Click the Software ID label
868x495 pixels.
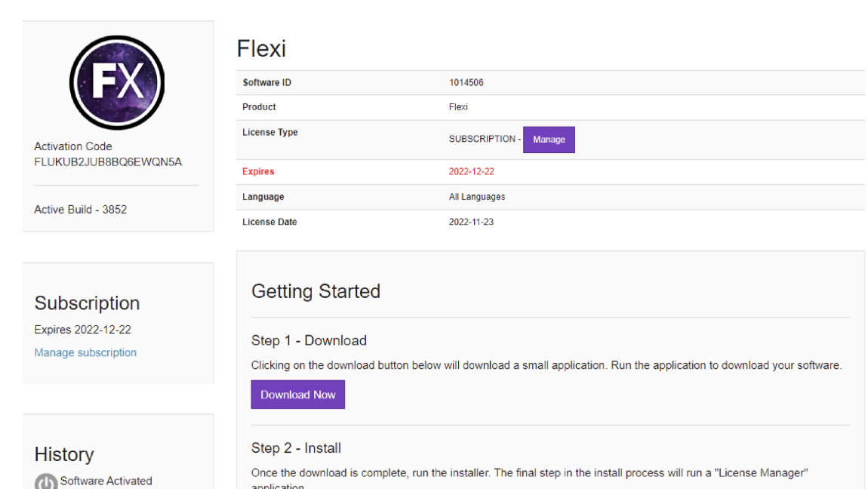pyautogui.click(x=267, y=82)
